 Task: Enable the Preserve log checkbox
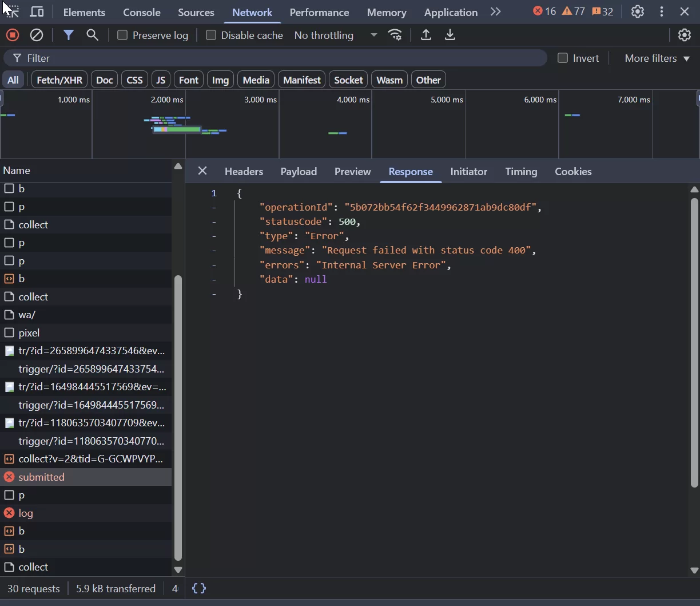pos(122,35)
